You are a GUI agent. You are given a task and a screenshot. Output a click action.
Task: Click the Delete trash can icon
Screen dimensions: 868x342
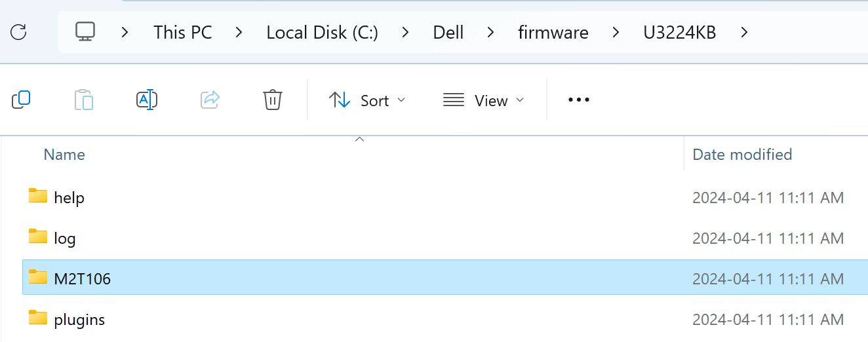(x=273, y=100)
